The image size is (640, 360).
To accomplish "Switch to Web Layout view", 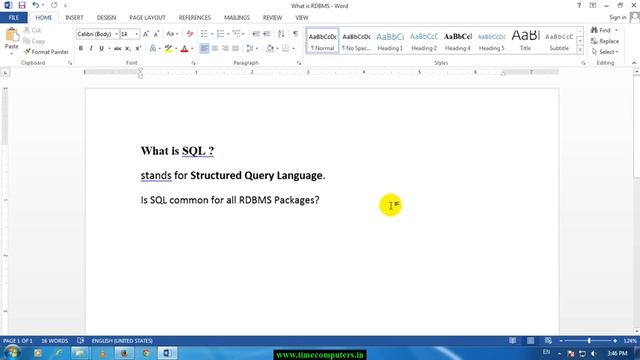I will 548,340.
